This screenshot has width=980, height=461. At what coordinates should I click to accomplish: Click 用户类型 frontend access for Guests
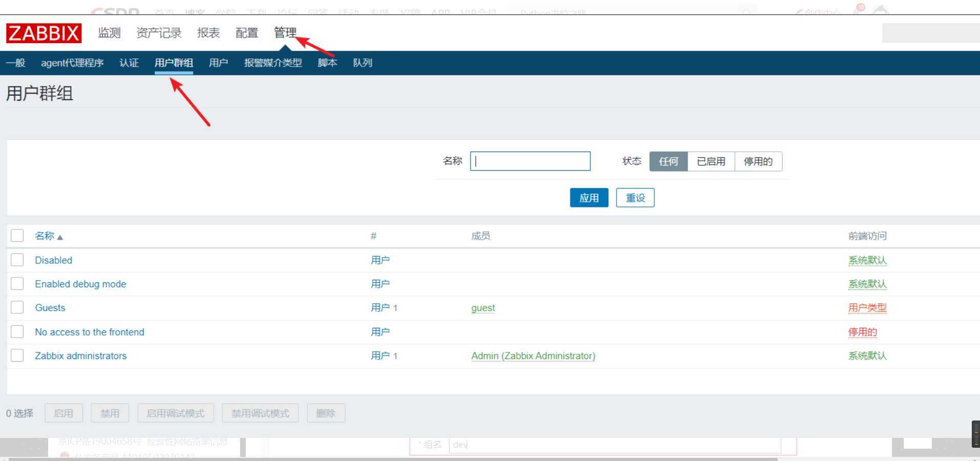coord(867,308)
